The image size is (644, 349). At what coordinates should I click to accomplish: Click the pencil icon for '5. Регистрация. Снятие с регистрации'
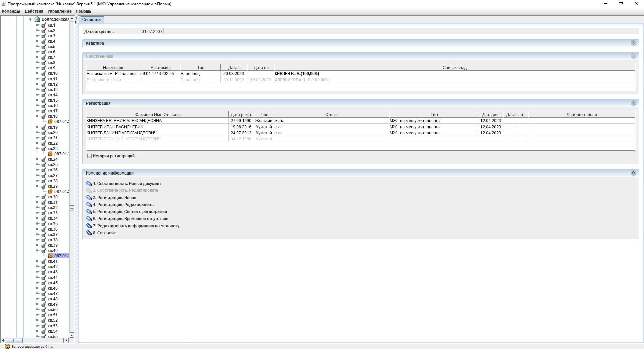coord(89,212)
